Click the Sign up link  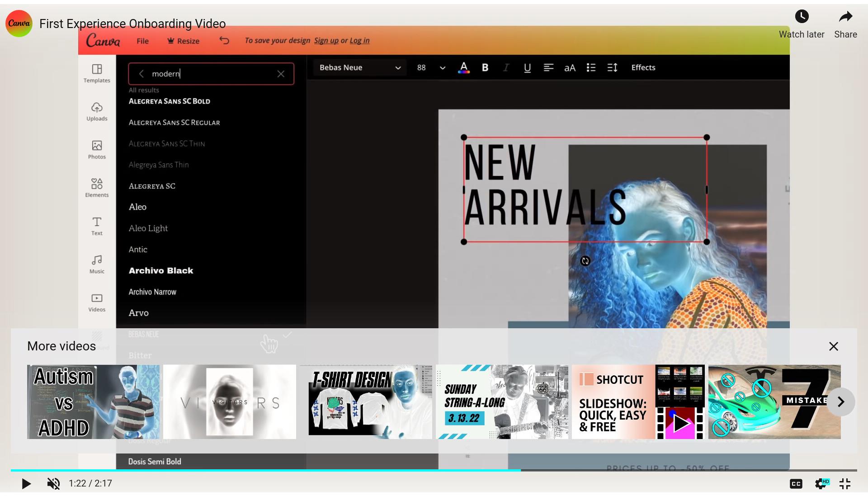(x=326, y=40)
